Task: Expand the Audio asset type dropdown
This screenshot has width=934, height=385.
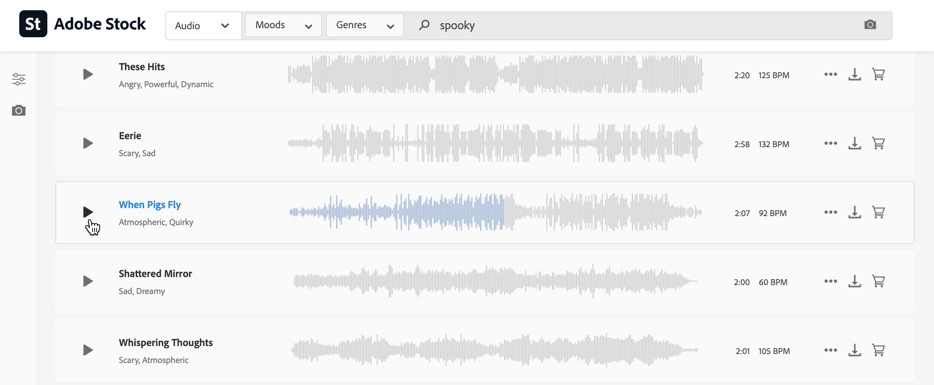Action: [x=203, y=26]
